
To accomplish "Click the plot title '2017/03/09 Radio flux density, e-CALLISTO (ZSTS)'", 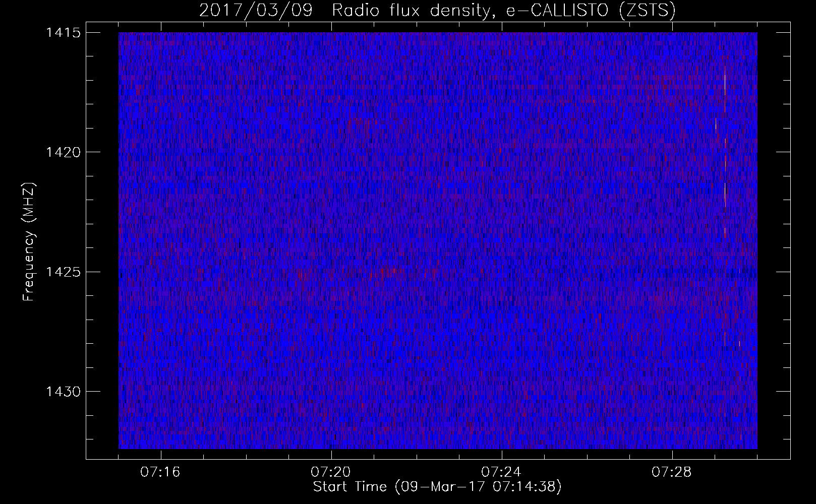I will pyautogui.click(x=437, y=11).
